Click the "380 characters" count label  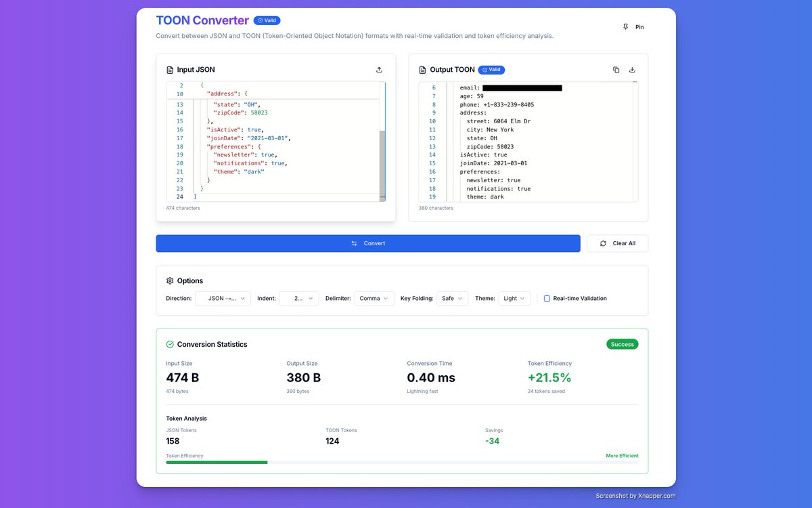[x=436, y=208]
